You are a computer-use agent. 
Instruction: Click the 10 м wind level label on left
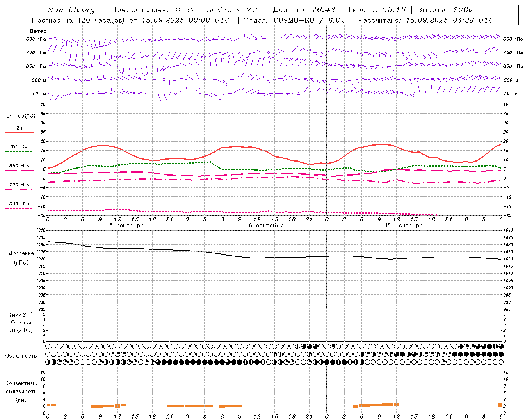pyautogui.click(x=39, y=94)
